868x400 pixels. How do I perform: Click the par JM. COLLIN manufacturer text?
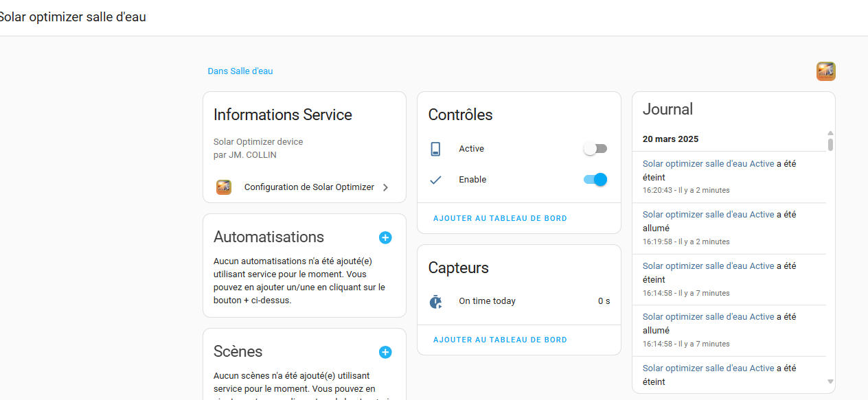(245, 155)
